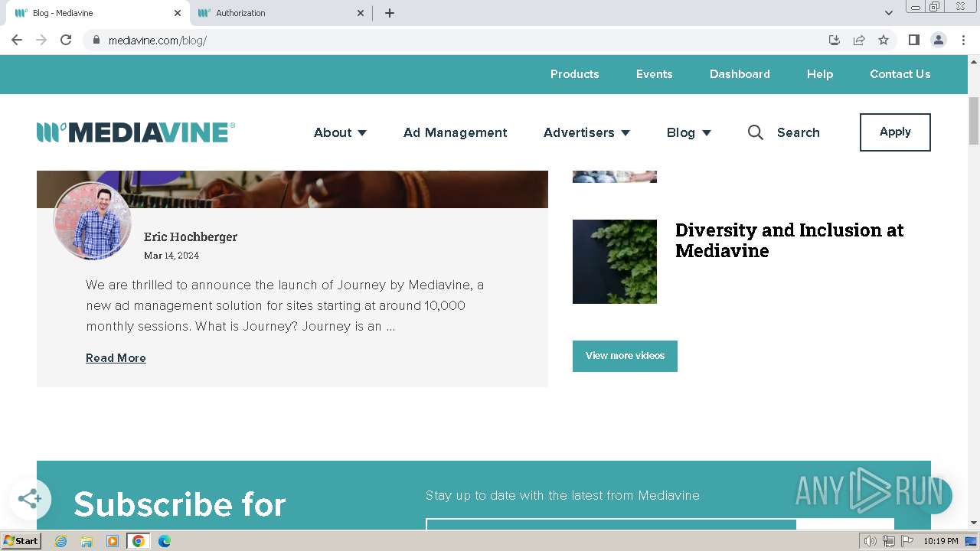
Task: Launch Internet Explorer from taskbar
Action: pos(60,541)
